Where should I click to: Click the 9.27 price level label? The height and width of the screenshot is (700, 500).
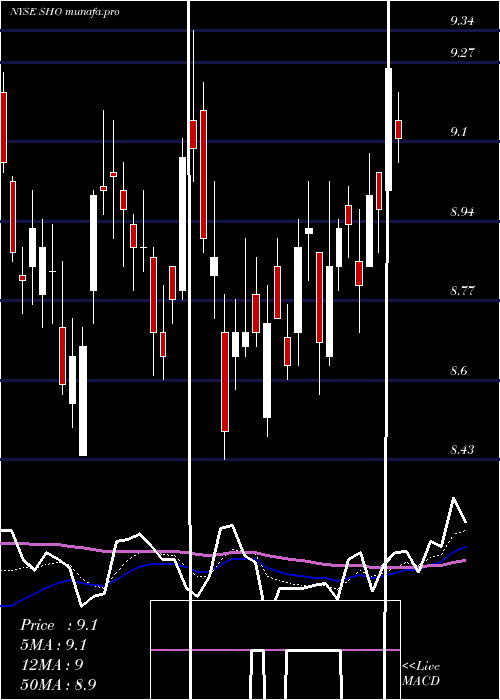[462, 52]
